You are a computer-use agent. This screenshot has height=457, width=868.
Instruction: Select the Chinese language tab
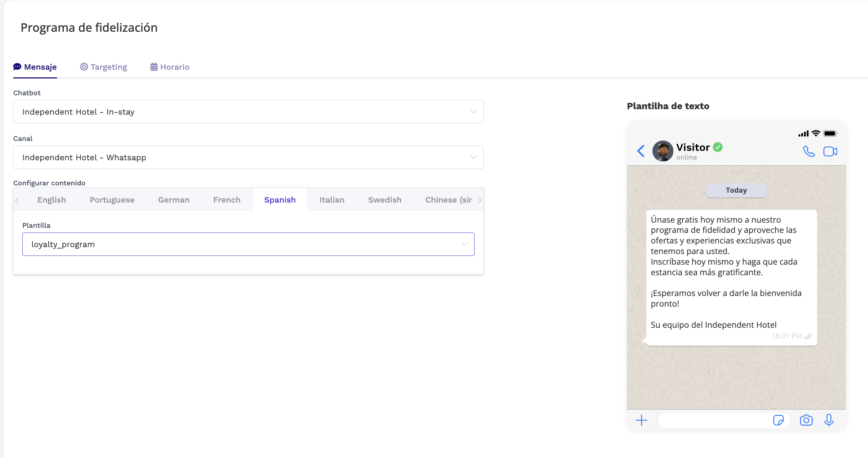pos(448,200)
